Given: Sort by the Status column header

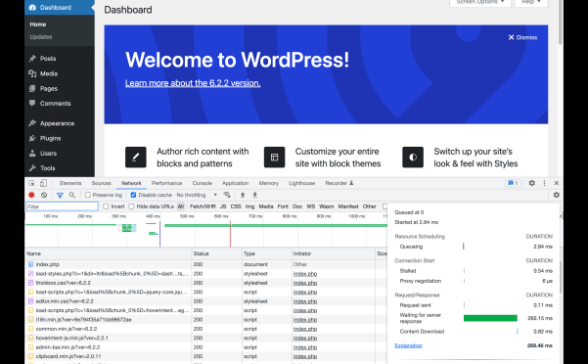Looking at the screenshot, I should 217,253.
